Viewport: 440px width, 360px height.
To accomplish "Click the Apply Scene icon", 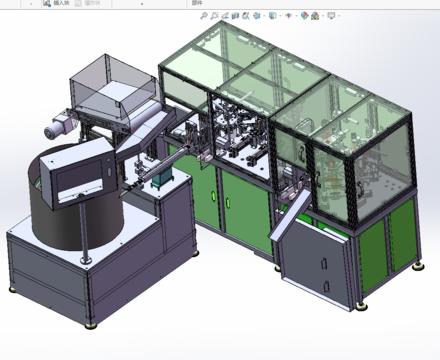I will pyautogui.click(x=315, y=16).
